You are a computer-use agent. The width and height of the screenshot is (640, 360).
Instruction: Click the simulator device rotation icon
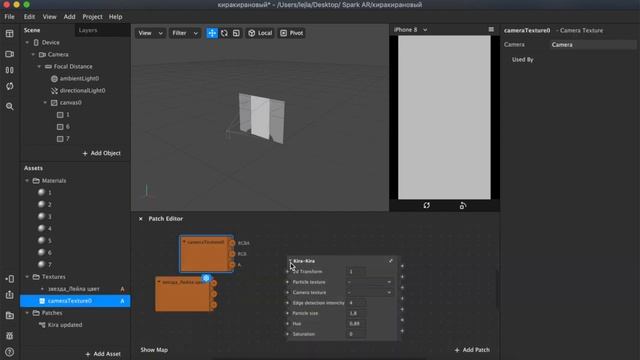[x=462, y=205]
